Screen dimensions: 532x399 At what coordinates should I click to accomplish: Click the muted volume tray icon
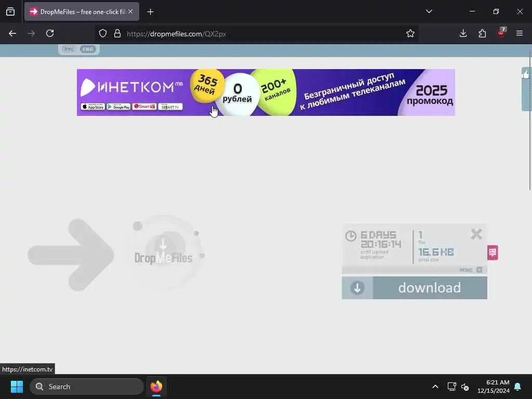(x=465, y=387)
